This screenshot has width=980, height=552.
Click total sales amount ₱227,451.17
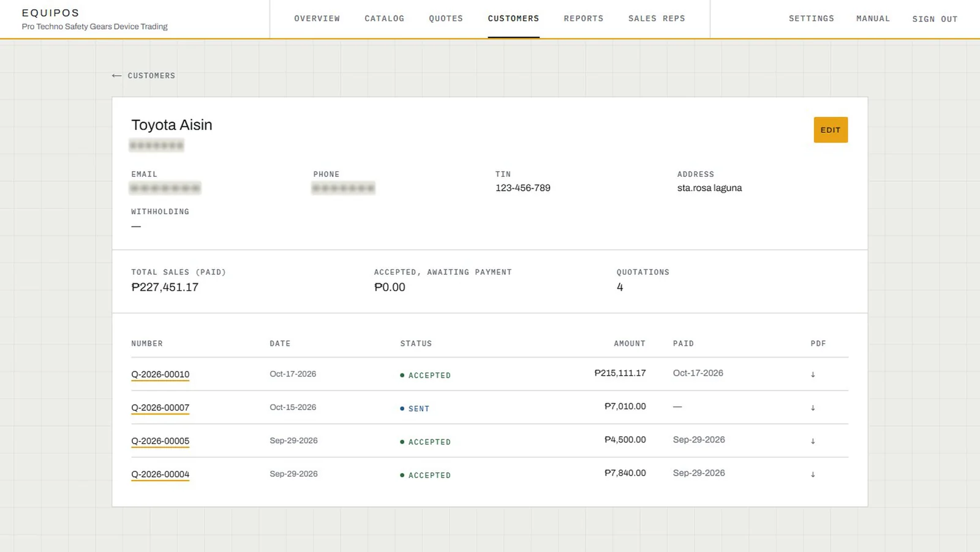(165, 287)
